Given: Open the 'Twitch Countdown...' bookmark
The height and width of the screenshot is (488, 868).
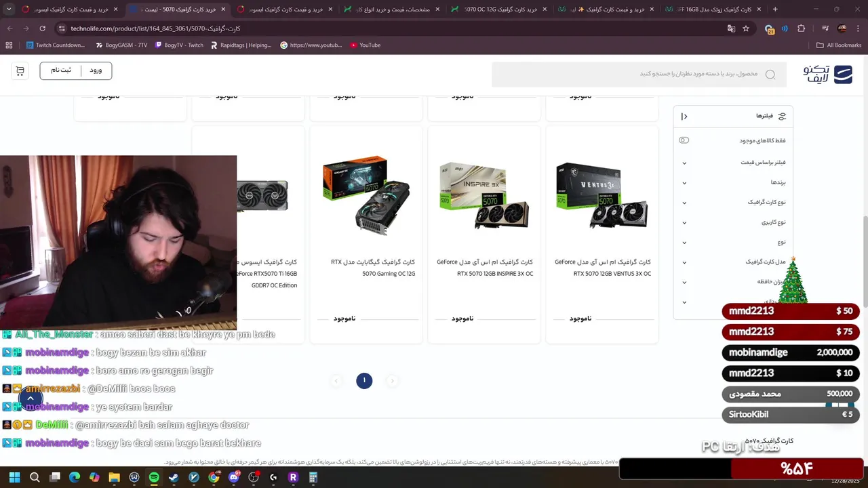Looking at the screenshot, I should 56,45.
